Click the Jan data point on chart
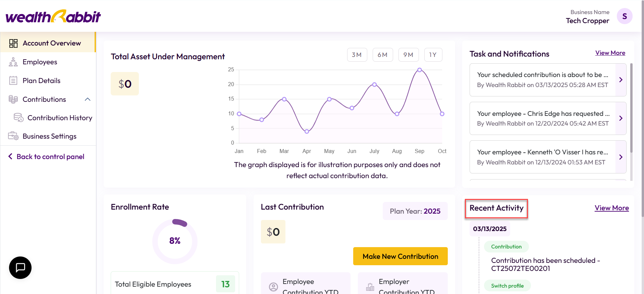The image size is (644, 294). 239,114
